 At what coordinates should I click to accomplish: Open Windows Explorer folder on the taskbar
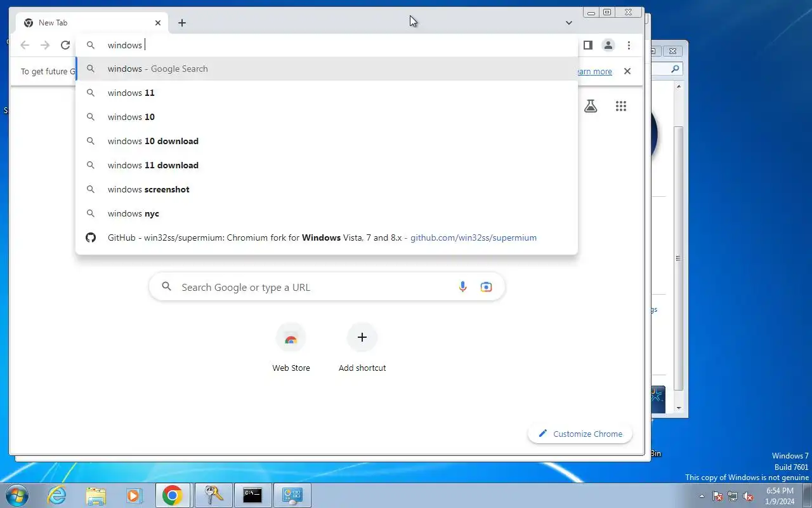pyautogui.click(x=96, y=495)
